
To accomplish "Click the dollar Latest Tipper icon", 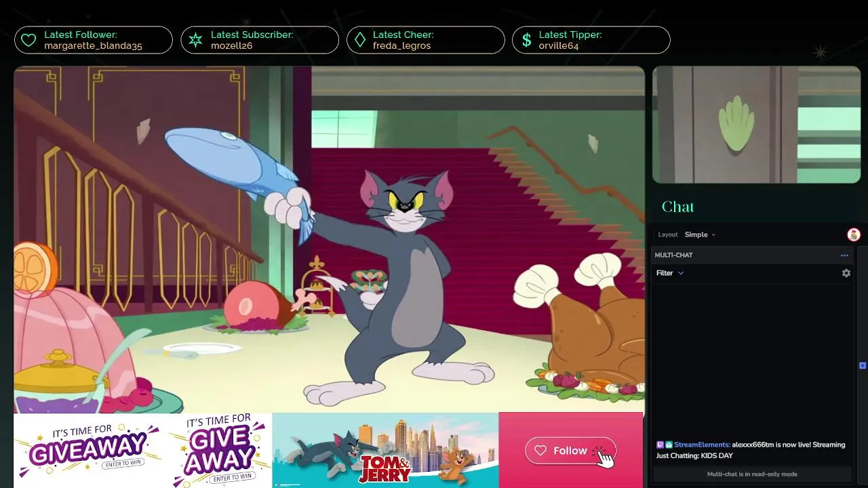I will point(526,40).
